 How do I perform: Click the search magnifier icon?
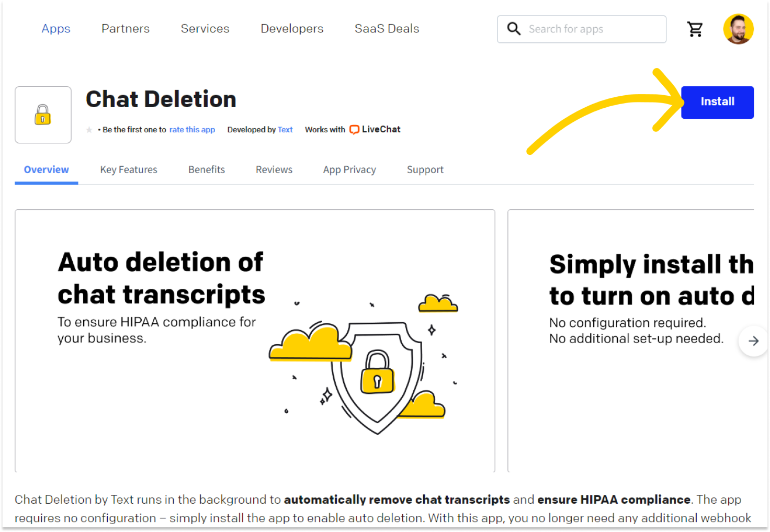coord(514,29)
